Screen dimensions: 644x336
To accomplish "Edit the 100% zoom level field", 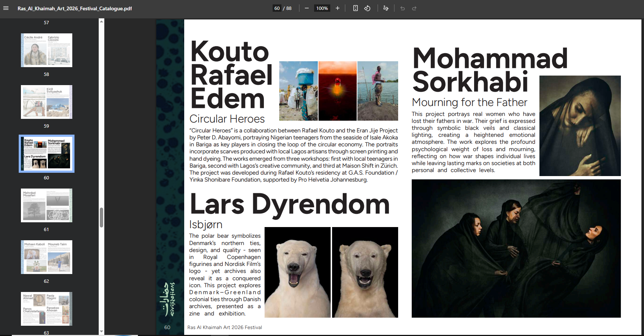I will pyautogui.click(x=322, y=8).
